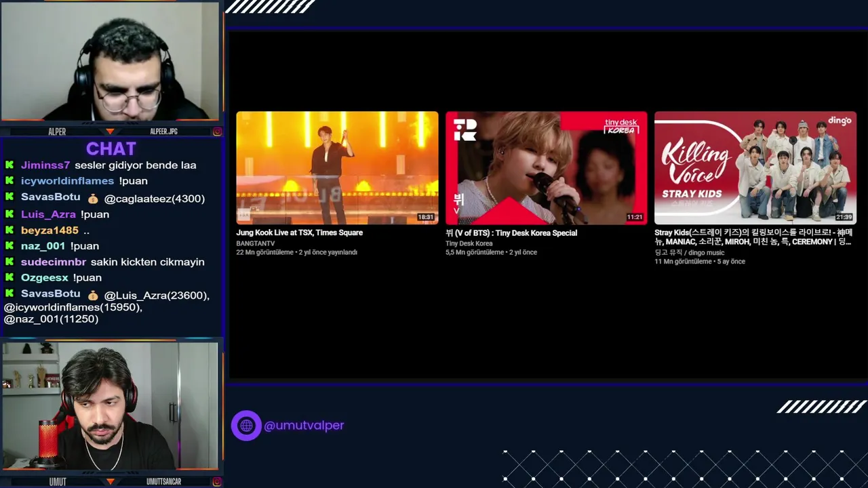This screenshot has height=488, width=868.
Task: Click the globe icon beside @umutvalper
Action: tap(246, 426)
